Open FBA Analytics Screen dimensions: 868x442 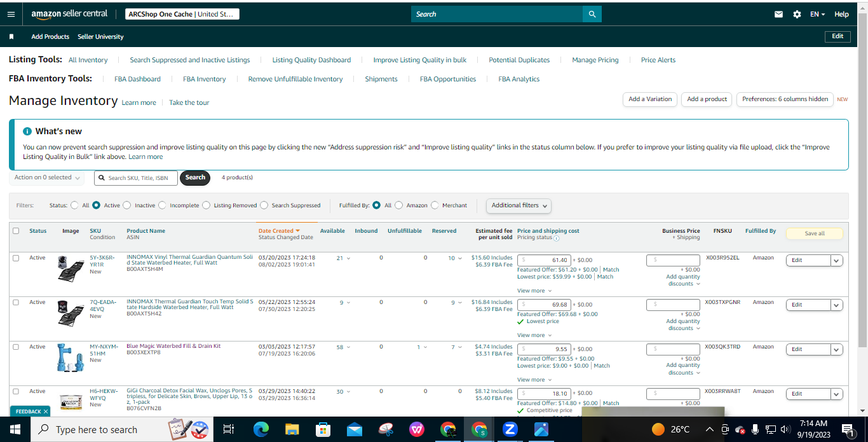coord(519,79)
